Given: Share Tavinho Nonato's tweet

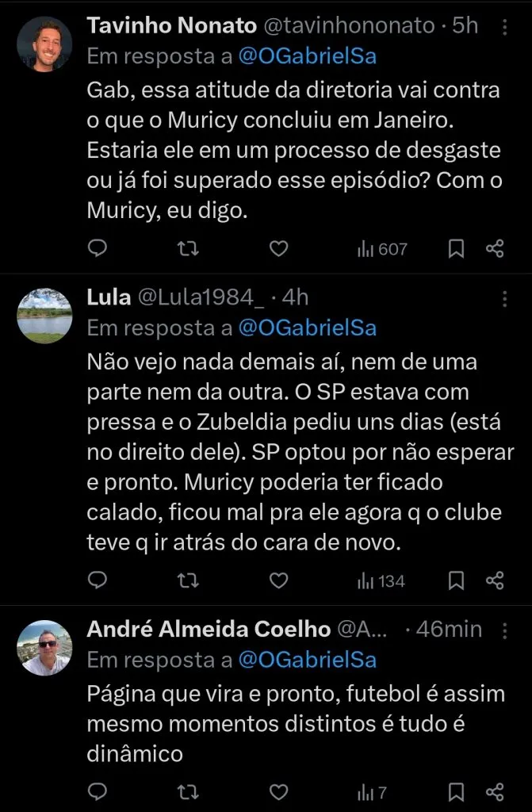Looking at the screenshot, I should pos(495,249).
